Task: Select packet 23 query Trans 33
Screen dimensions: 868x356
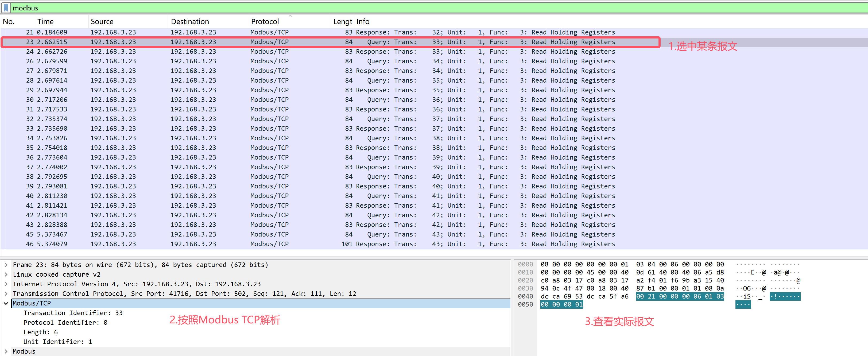Action: (434, 42)
